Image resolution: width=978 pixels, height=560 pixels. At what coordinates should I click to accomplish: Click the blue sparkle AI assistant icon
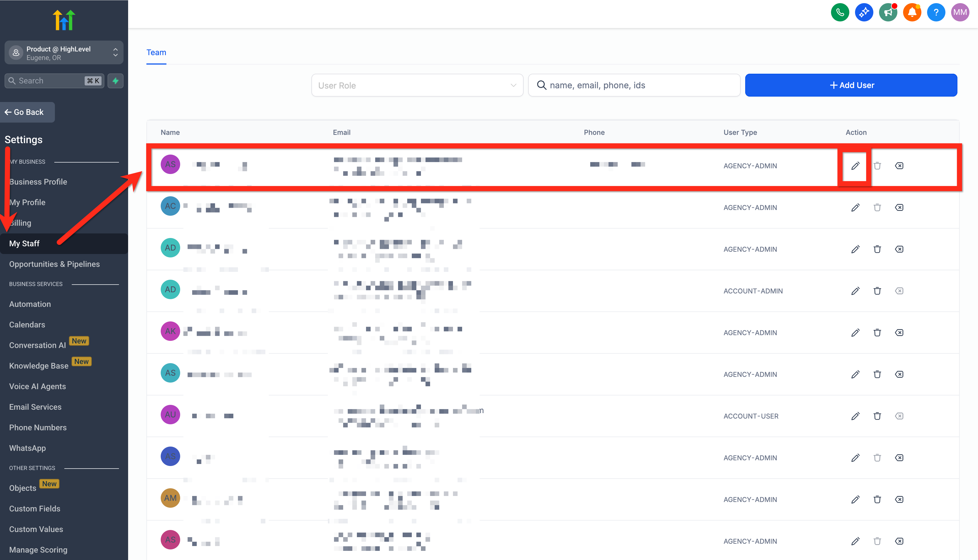864,12
